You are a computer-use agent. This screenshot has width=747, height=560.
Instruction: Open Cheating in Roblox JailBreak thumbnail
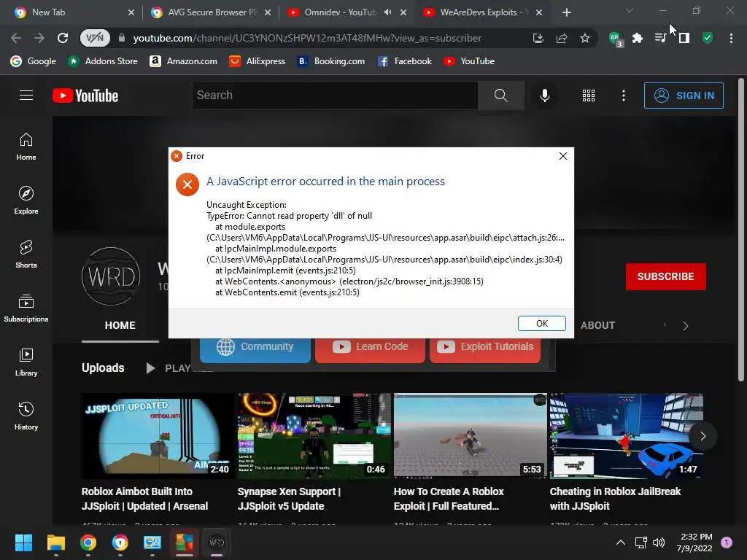[627, 436]
